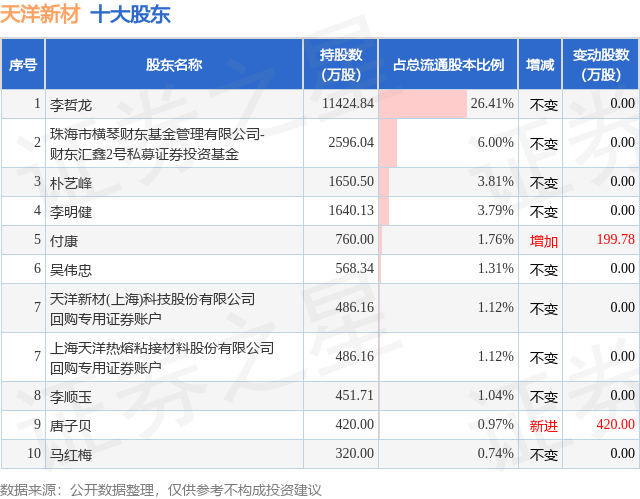This screenshot has width=640, height=499.
Task: Select shareholder name 朴艺峰
Action: tap(71, 183)
